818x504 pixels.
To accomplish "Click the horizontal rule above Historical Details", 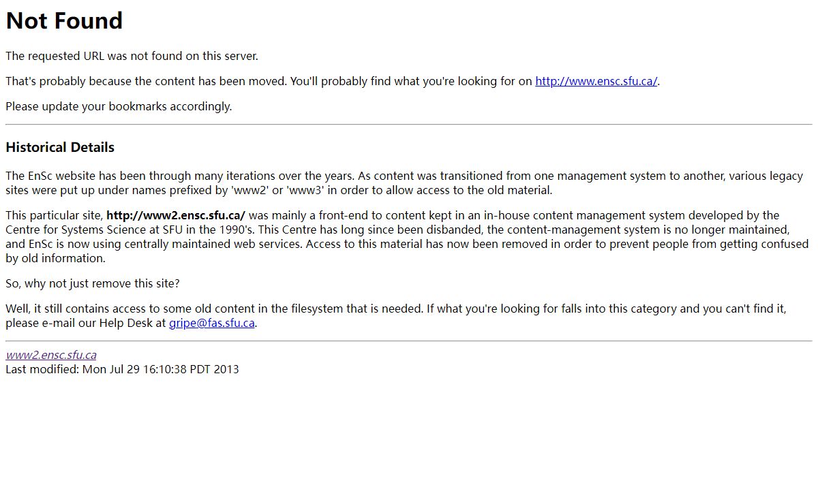I will coord(409,125).
